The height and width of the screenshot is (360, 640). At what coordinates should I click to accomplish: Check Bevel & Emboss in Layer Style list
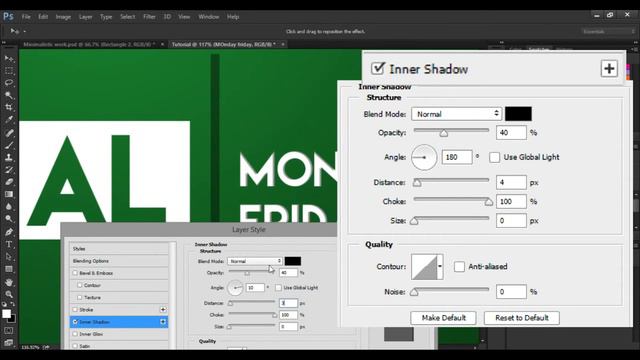(x=75, y=273)
